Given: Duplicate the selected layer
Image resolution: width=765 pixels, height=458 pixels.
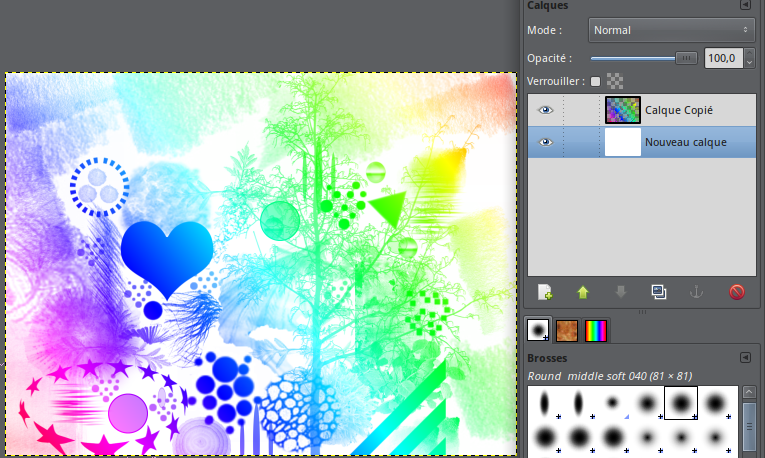Looking at the screenshot, I should tap(658, 292).
